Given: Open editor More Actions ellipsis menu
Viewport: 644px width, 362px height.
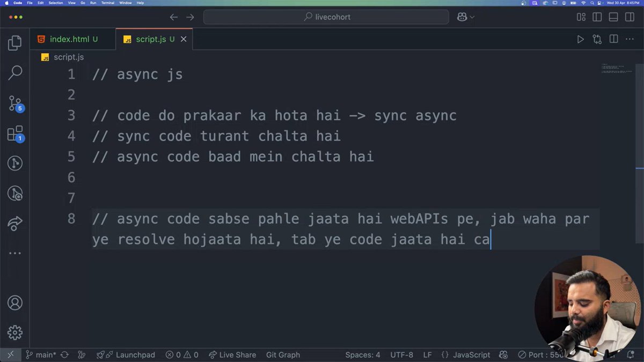Looking at the screenshot, I should (630, 39).
